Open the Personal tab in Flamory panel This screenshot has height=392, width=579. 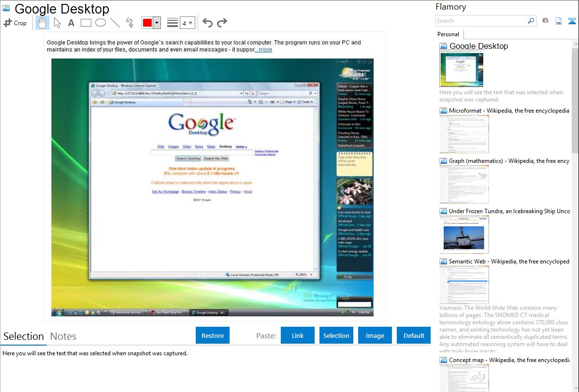(448, 34)
